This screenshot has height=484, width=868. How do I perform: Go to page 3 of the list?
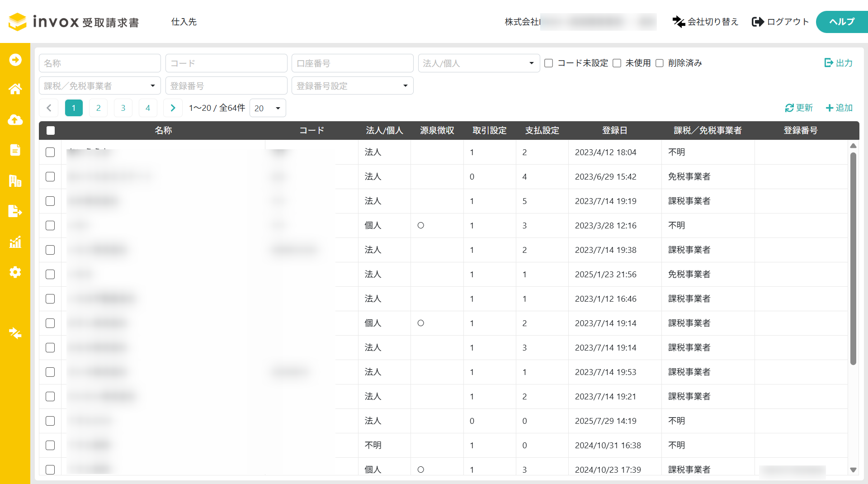coord(123,108)
